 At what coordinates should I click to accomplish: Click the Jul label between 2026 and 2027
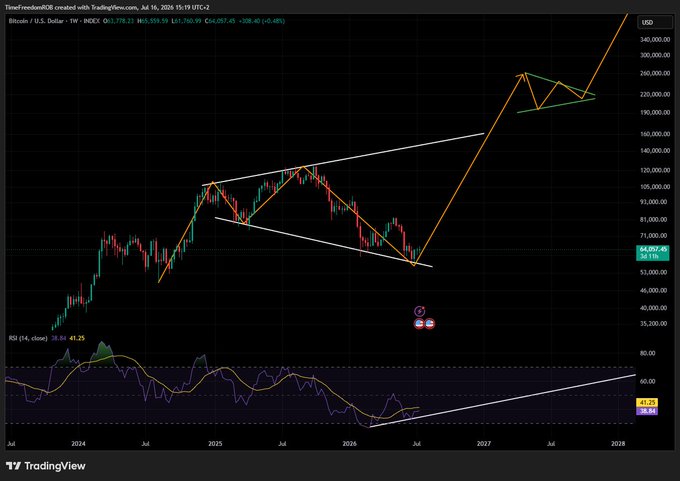click(x=417, y=444)
